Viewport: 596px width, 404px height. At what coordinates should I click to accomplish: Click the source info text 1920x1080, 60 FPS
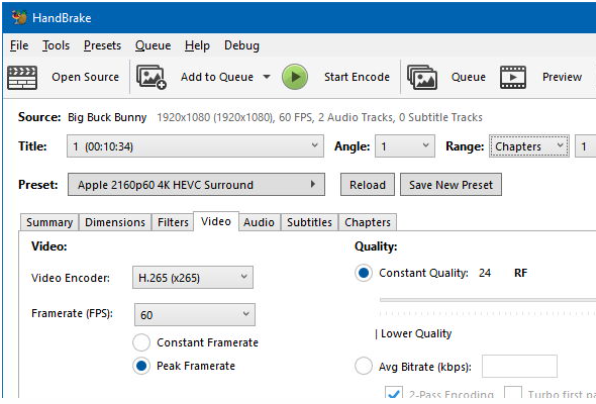[320, 117]
